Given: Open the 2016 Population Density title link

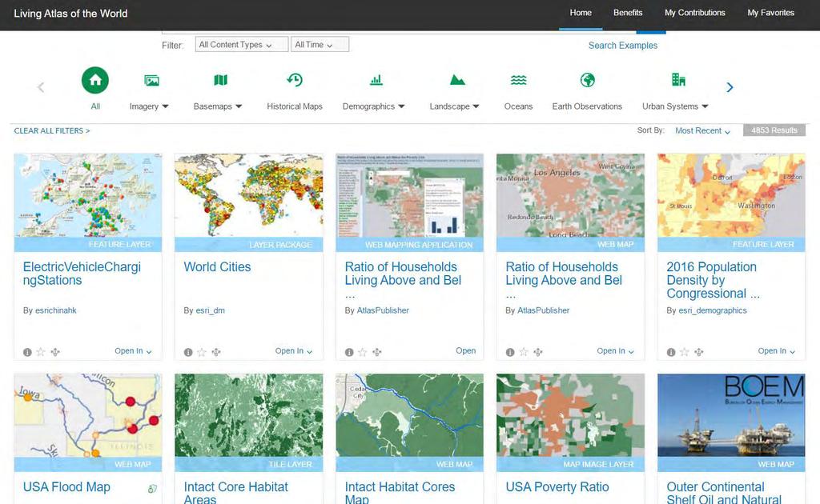Looking at the screenshot, I should click(713, 281).
